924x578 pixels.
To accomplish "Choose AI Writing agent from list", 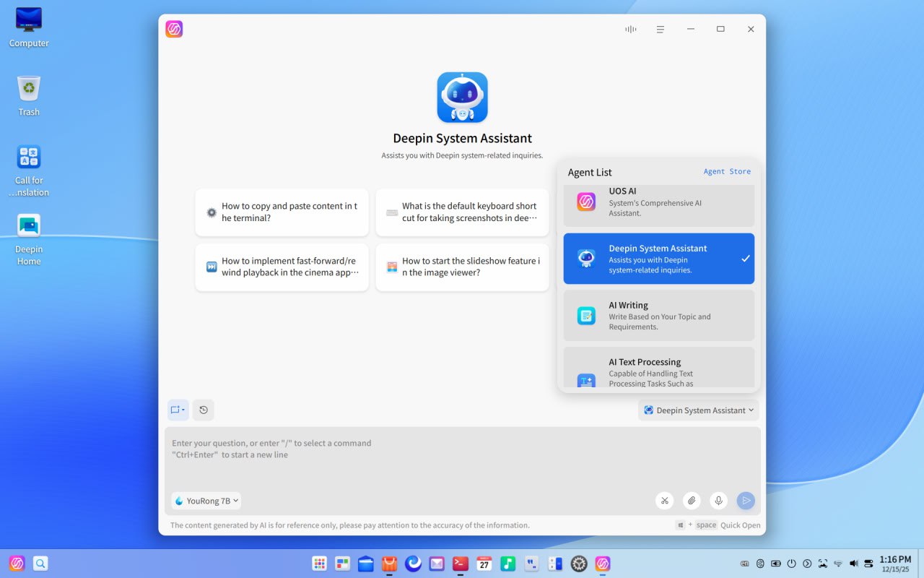I will 658,316.
